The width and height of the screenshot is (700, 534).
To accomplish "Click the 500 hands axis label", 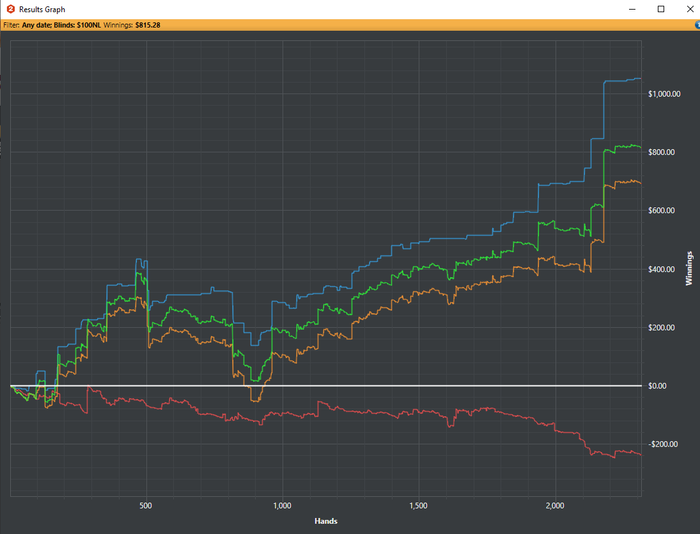I will (146, 506).
